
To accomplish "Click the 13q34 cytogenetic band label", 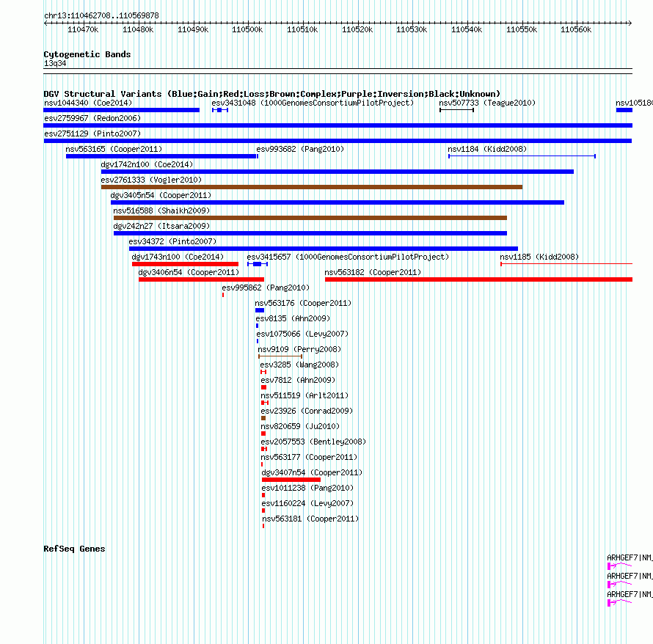I will coord(55,63).
